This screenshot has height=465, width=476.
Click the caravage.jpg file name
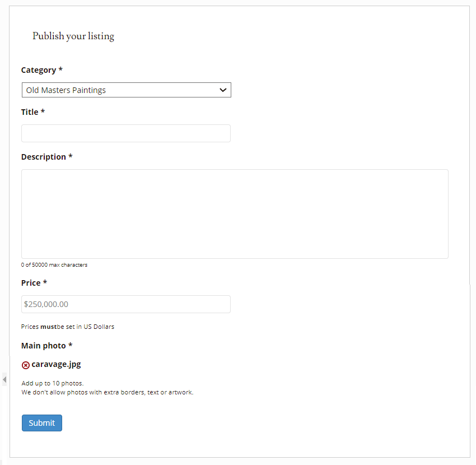coord(56,364)
